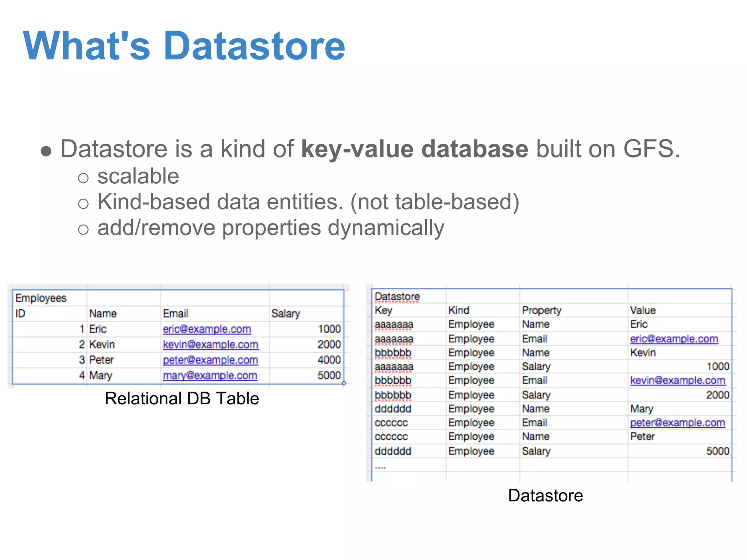
Task: Select the Kind column header in Datastore
Action: coord(458,310)
